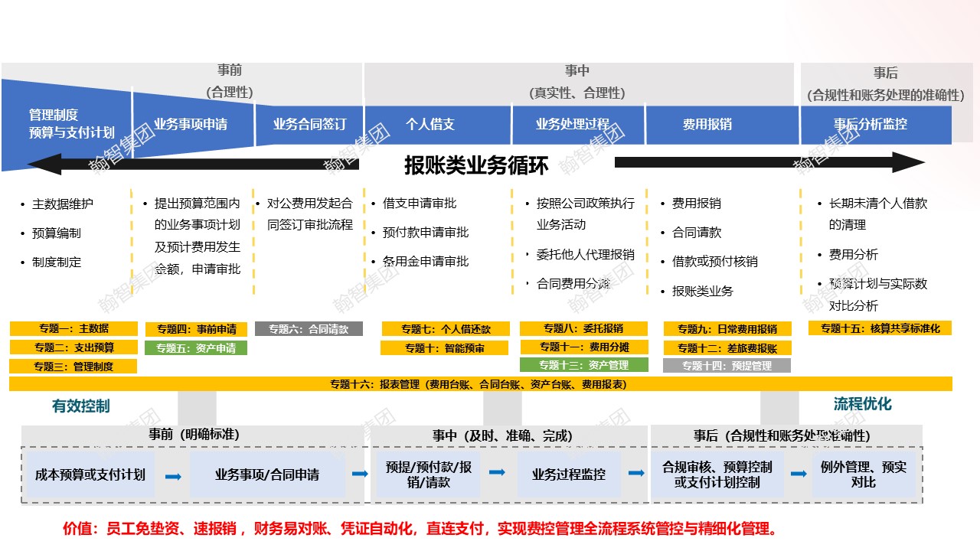The width and height of the screenshot is (980, 551).
Task: Click the gray tag 专题六：合同请款
Action: point(309,329)
